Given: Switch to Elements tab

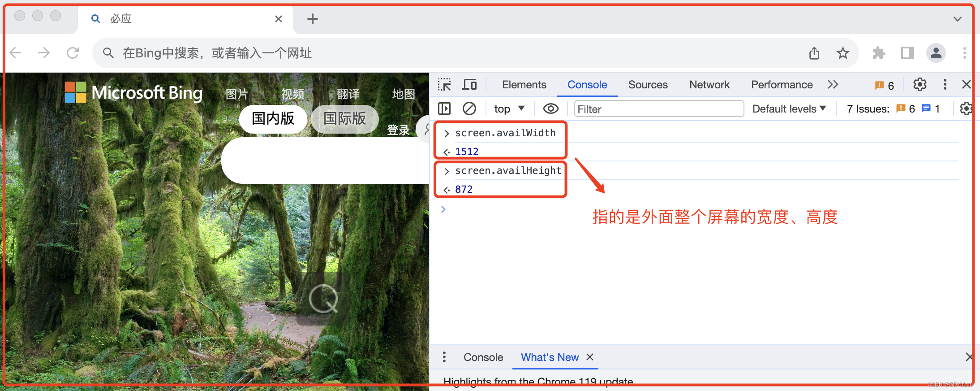Looking at the screenshot, I should [x=524, y=84].
